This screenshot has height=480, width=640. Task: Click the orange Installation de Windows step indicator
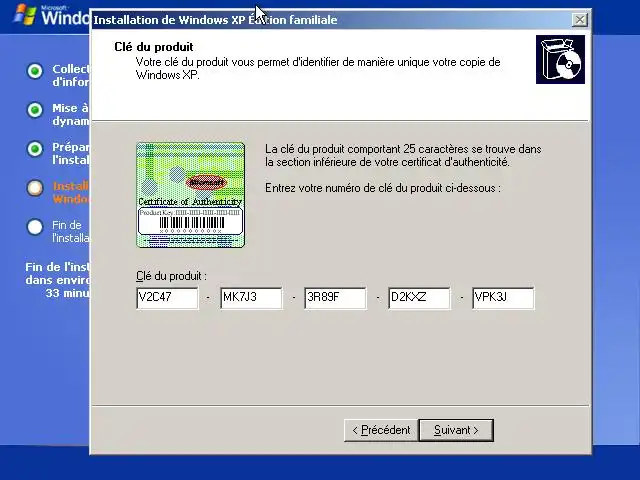coord(35,188)
